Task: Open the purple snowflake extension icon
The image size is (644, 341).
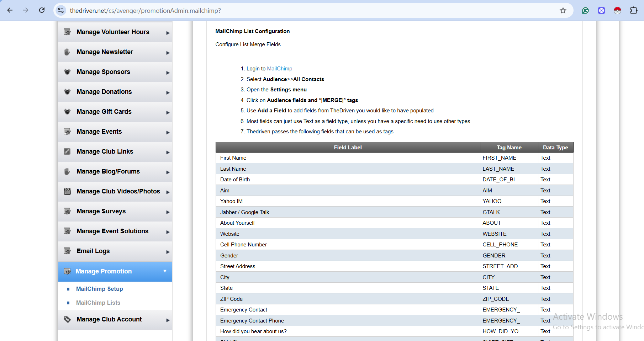Action: pos(601,10)
